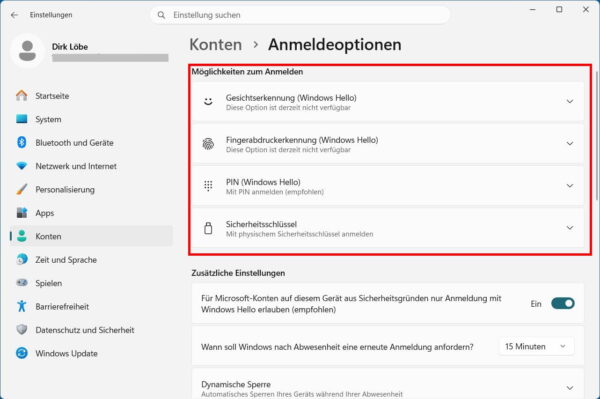This screenshot has width=600, height=399.
Task: Open Startseite in the sidebar
Action: [x=91, y=96]
